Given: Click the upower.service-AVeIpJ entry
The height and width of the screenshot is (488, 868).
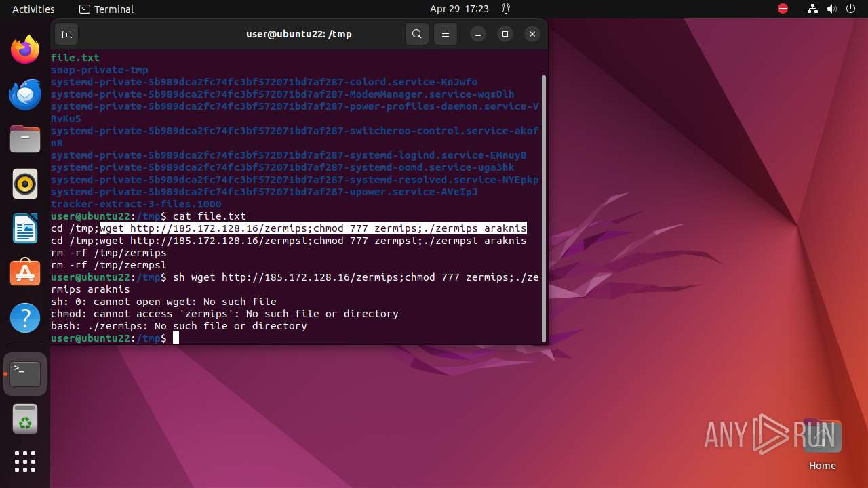Looking at the screenshot, I should (x=264, y=192).
